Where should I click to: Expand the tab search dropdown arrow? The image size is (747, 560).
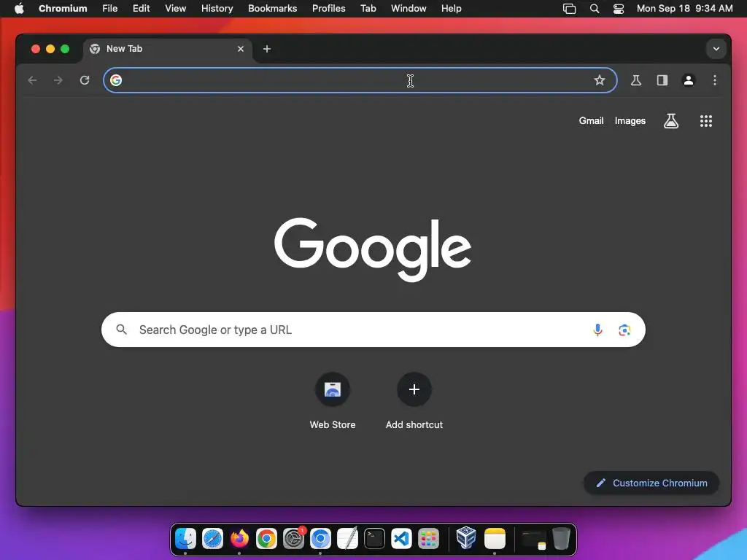(716, 49)
